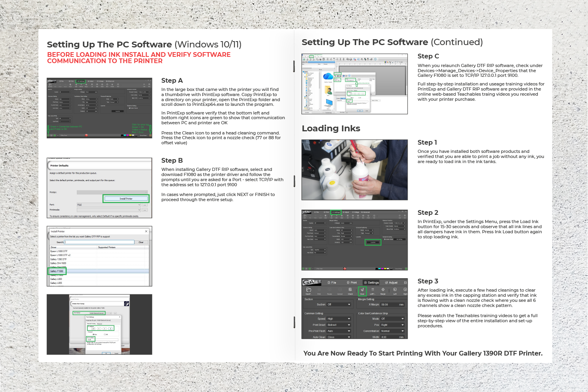The width and height of the screenshot is (588, 392).
Task: Click the Clean icon in PrintExp toolbar
Action: [x=362, y=290]
